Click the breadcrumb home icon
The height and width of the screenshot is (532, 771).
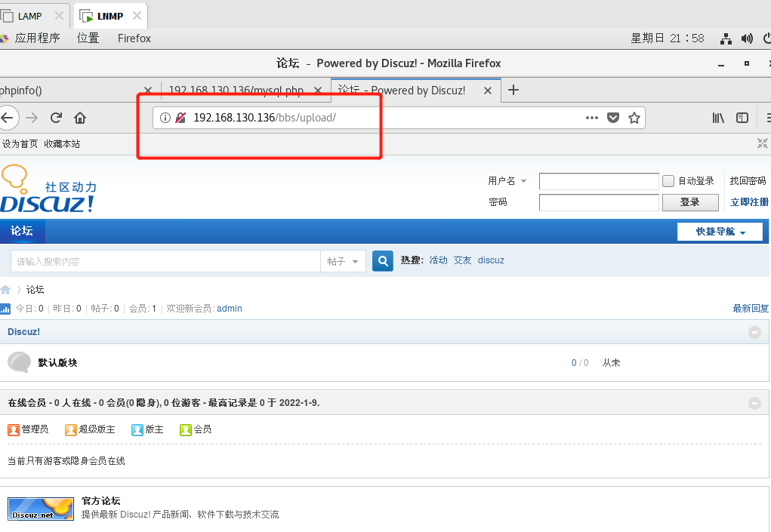(5, 290)
